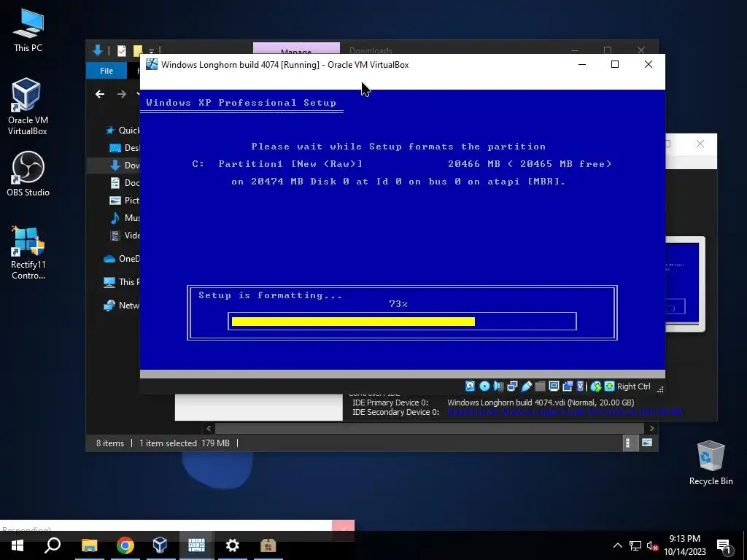Click the recording indicator in VirtualBox status bar

(x=568, y=386)
